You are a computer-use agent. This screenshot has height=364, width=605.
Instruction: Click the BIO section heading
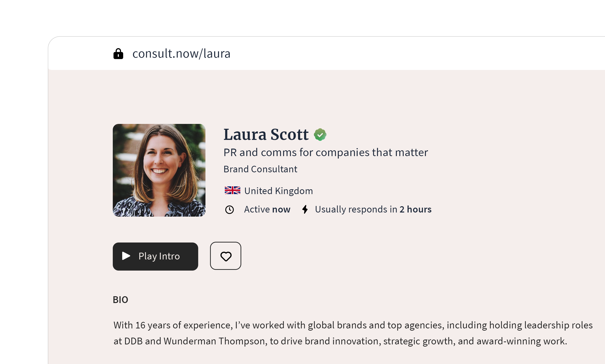click(x=121, y=300)
